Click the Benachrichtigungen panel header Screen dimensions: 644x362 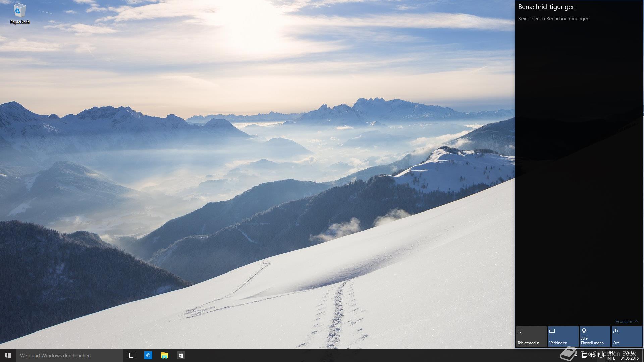click(546, 7)
